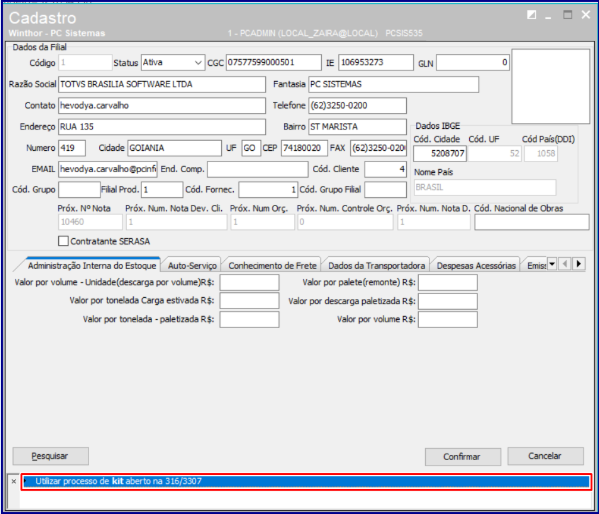The image size is (599, 514).
Task: Click the Razão Social field
Action: pyautogui.click(x=162, y=84)
